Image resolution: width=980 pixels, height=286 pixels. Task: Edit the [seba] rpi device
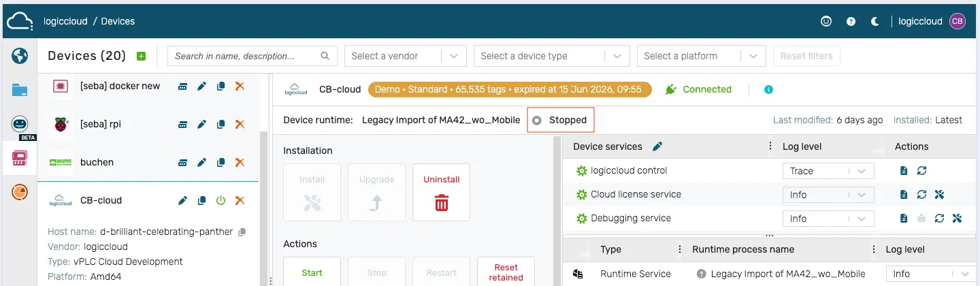point(201,125)
